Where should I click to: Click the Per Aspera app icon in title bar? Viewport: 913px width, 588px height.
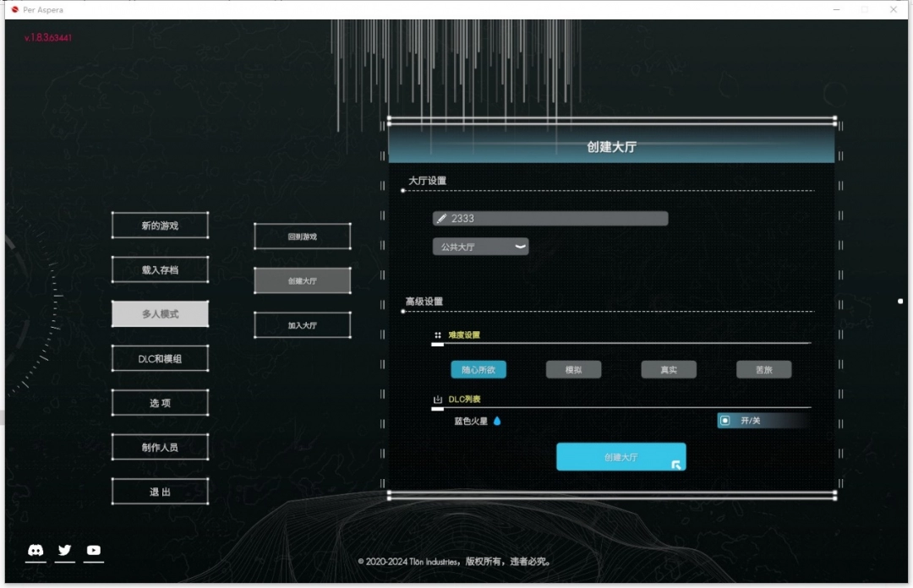click(14, 9)
